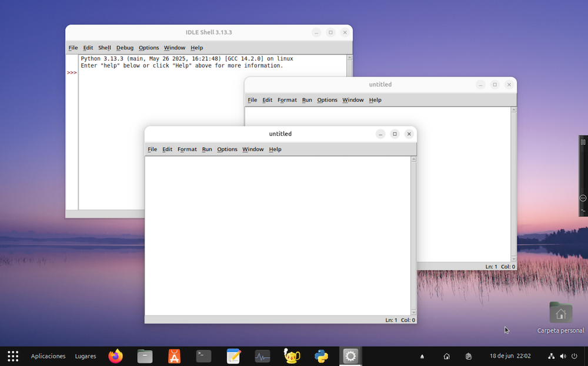Click the Python IDLE taskbar icon
The height and width of the screenshot is (366, 588).
point(321,356)
